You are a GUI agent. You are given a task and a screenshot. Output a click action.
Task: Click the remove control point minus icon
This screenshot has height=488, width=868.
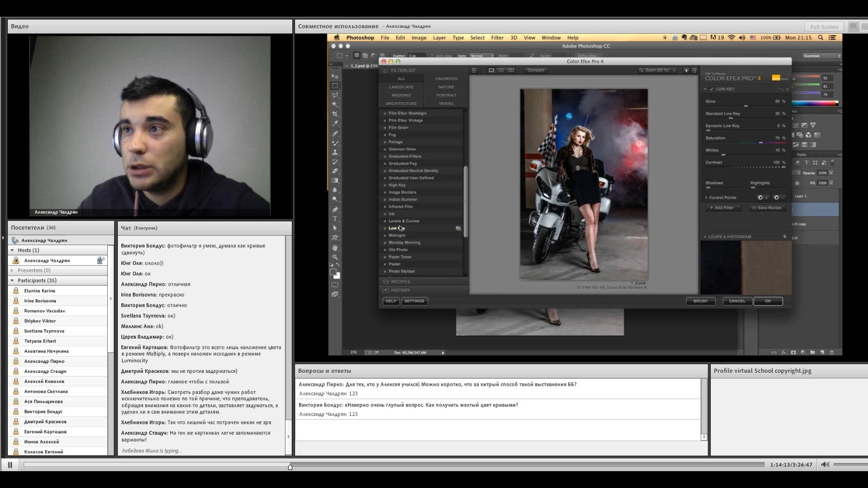(779, 198)
